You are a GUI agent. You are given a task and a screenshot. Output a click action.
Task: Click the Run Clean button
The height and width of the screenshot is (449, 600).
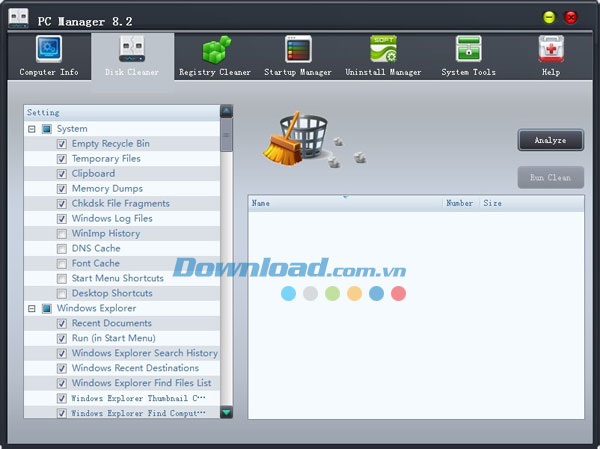[x=550, y=178]
